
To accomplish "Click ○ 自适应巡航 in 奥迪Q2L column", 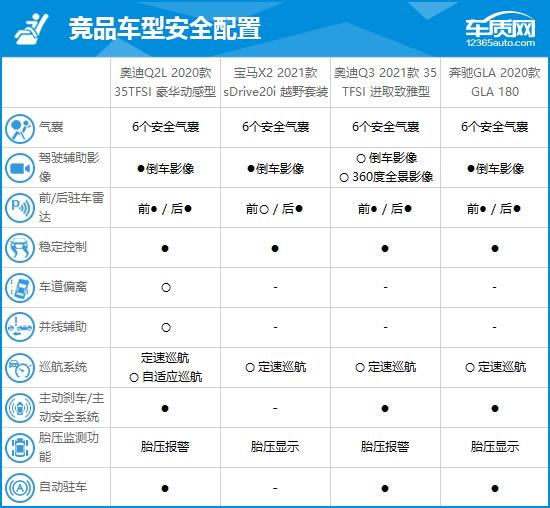I will tap(166, 377).
